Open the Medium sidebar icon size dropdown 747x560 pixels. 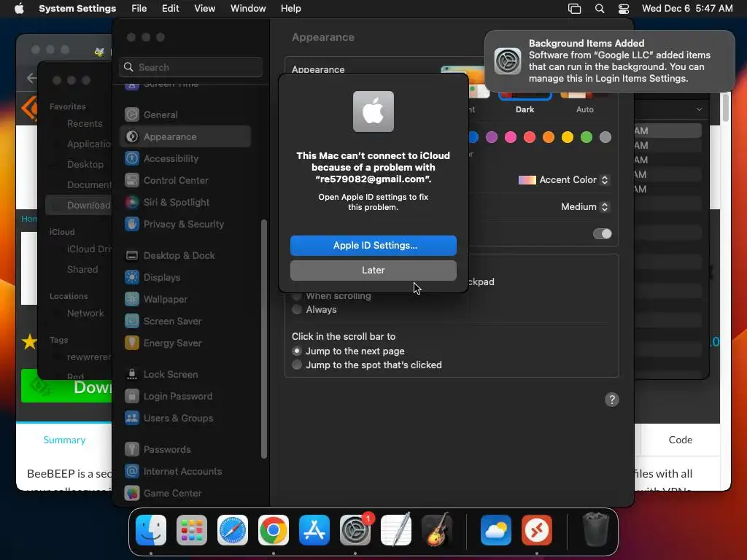584,206
